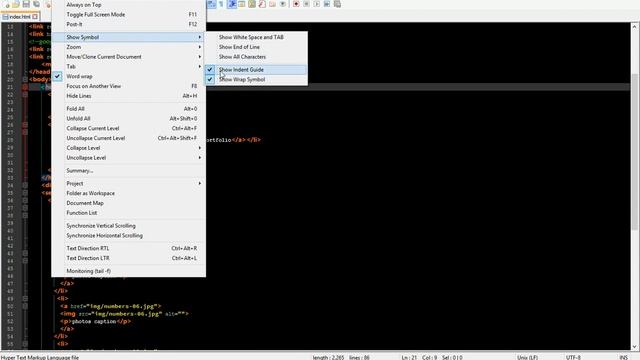The height and width of the screenshot is (360, 640).
Task: Select Uncollapse Current Level
Action: click(128, 138)
